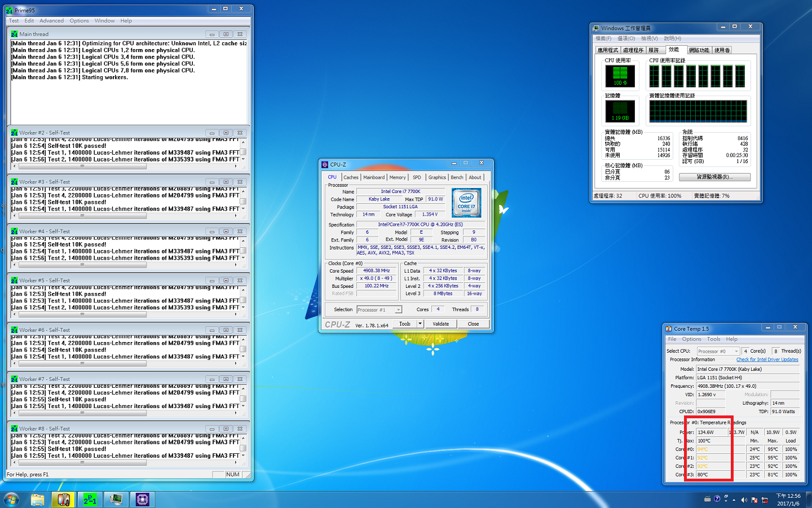This screenshot has width=812, height=508.
Task: Click the Tools button in CPU-Z
Action: 405,324
